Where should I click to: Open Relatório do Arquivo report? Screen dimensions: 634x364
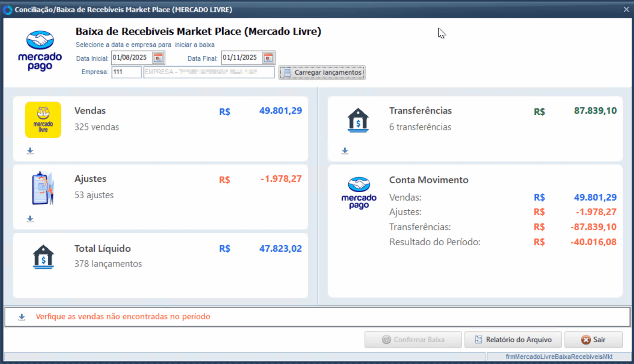point(513,340)
